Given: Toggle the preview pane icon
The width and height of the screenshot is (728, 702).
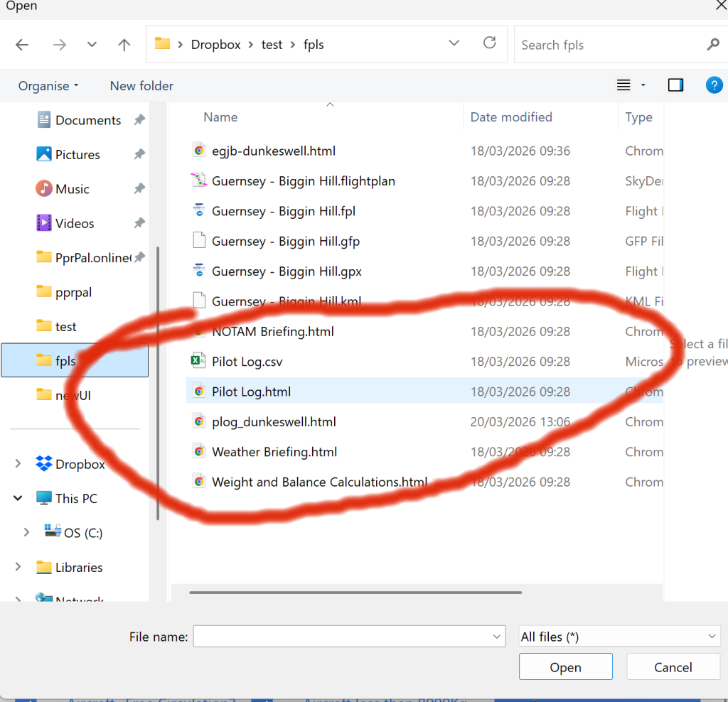Looking at the screenshot, I should [675, 85].
